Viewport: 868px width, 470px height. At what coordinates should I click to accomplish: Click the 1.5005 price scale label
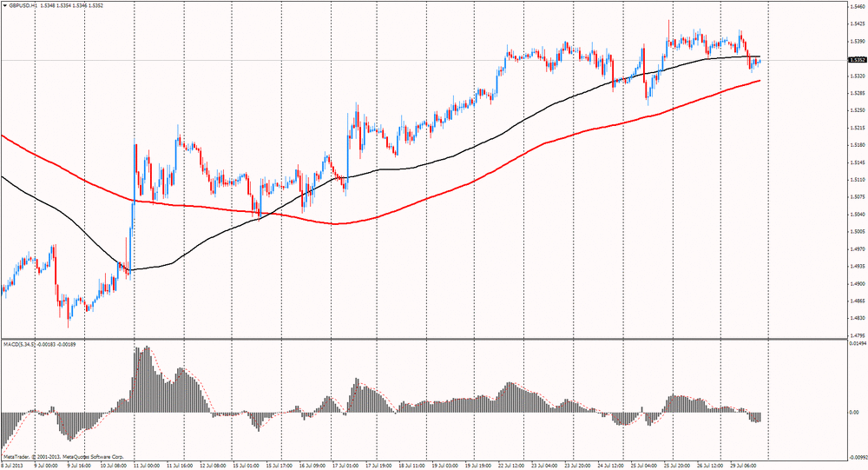click(x=857, y=232)
